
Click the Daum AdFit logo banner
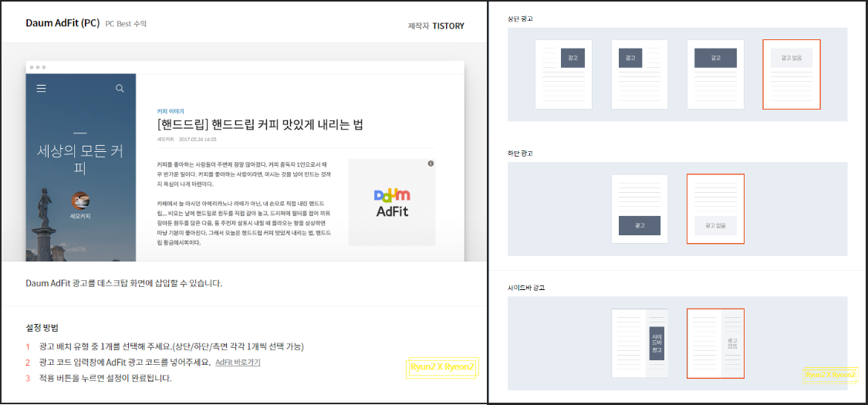392,202
